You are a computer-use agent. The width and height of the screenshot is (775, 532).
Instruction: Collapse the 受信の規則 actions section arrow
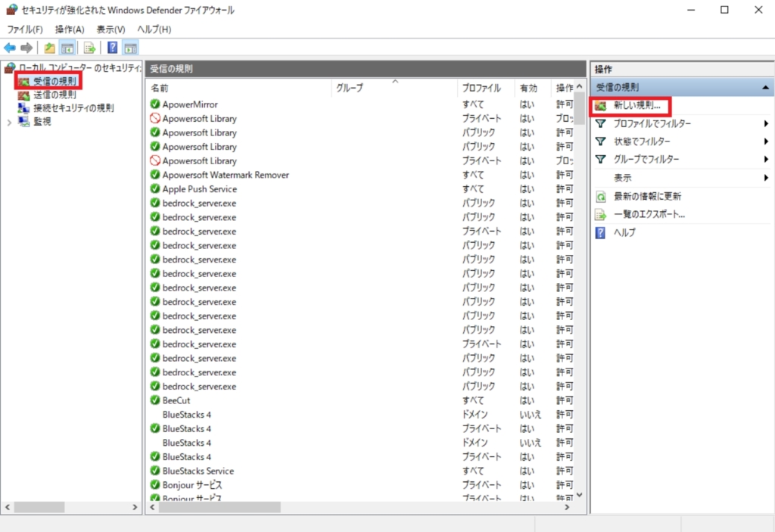(765, 88)
